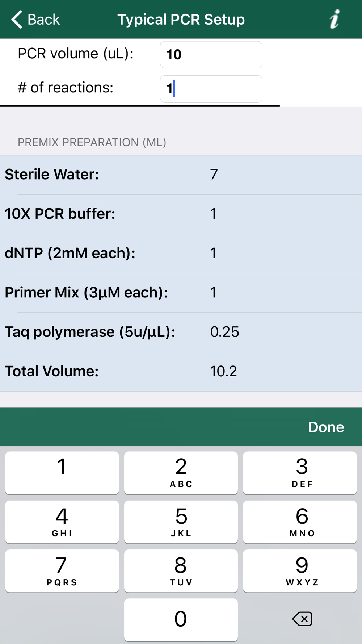362x644 pixels.
Task: Focus the PCR volume input field
Action: pos(211,55)
